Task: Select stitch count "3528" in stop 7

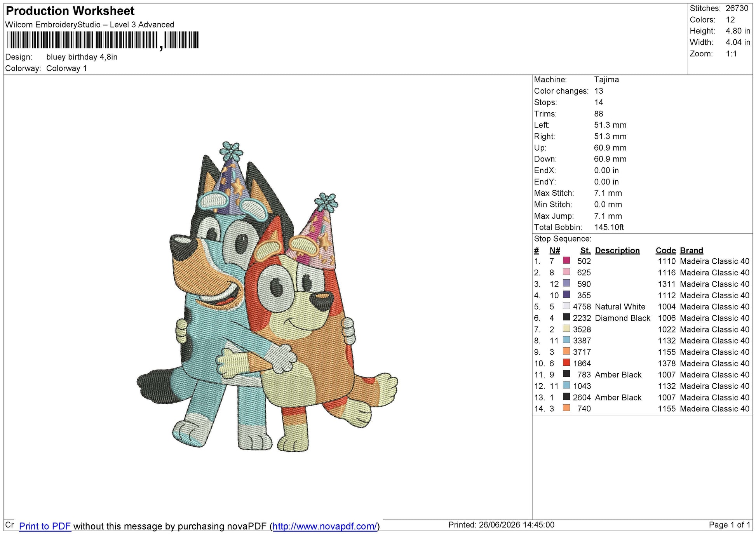Action: tap(582, 329)
